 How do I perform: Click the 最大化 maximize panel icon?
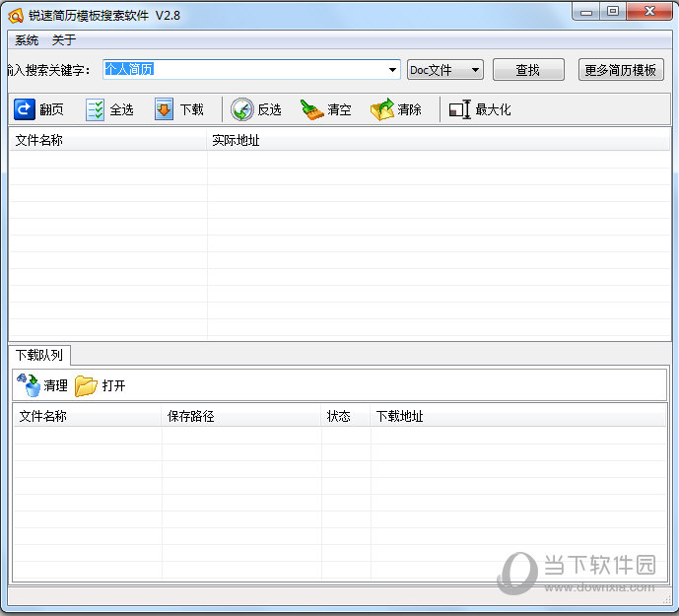(x=459, y=109)
